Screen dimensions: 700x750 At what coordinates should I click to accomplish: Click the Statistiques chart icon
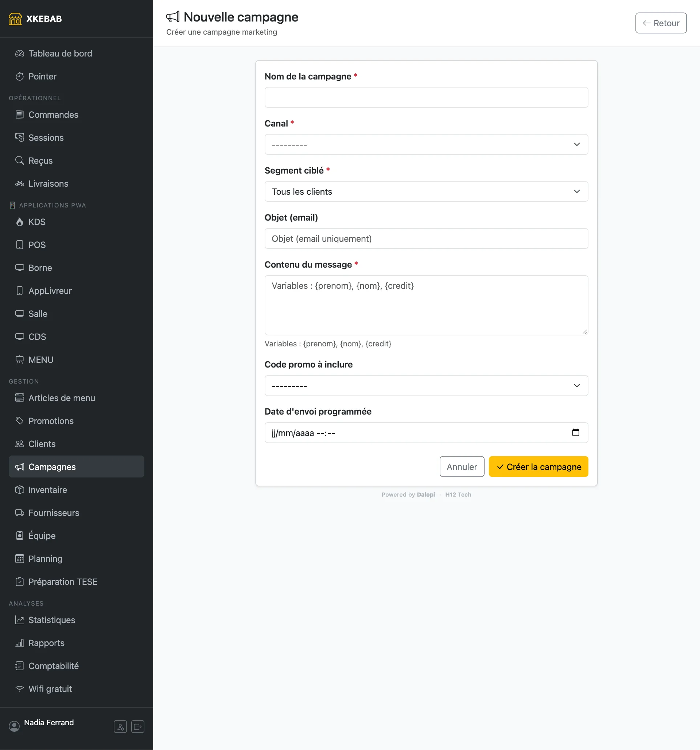(20, 620)
